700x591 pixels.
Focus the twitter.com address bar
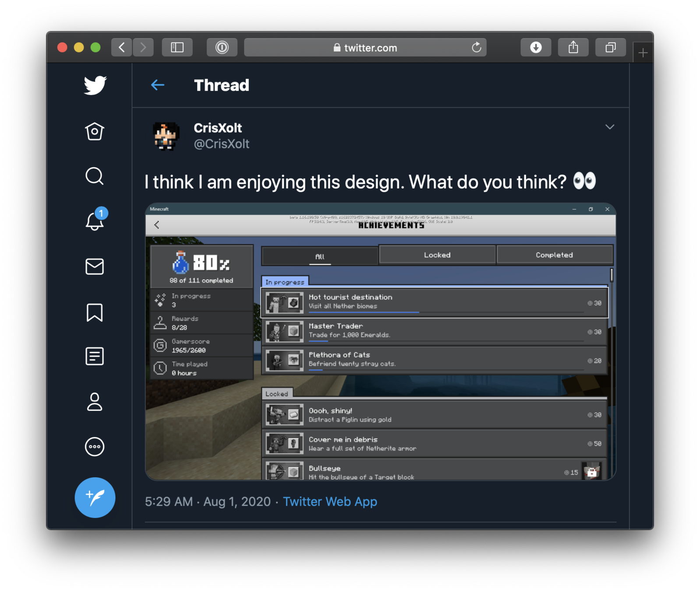coord(365,47)
